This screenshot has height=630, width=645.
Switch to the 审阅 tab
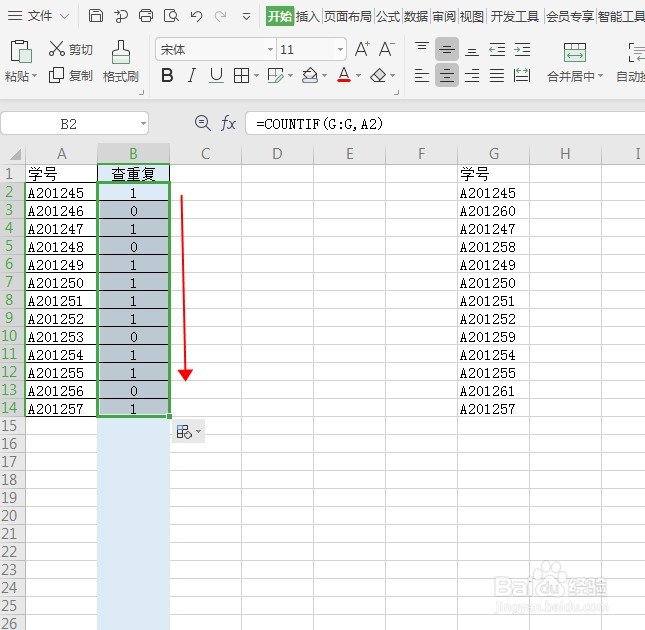pyautogui.click(x=443, y=16)
